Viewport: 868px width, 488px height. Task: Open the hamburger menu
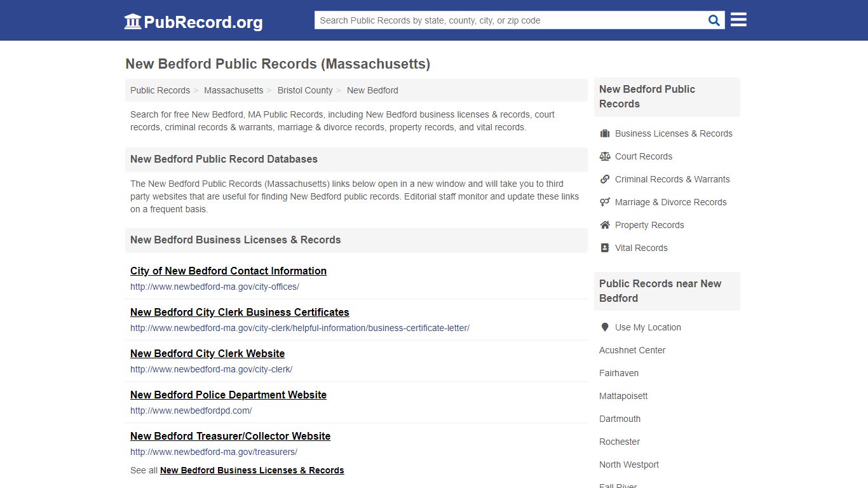tap(738, 20)
